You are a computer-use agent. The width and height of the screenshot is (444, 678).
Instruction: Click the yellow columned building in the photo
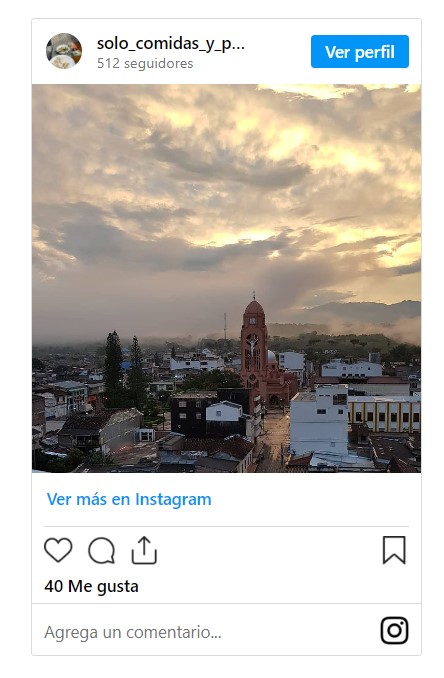coord(384,414)
